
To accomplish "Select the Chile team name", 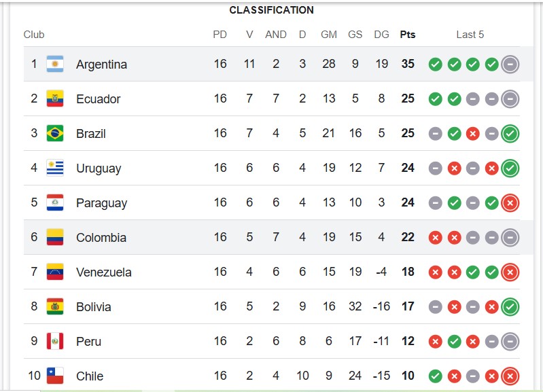I will (90, 376).
